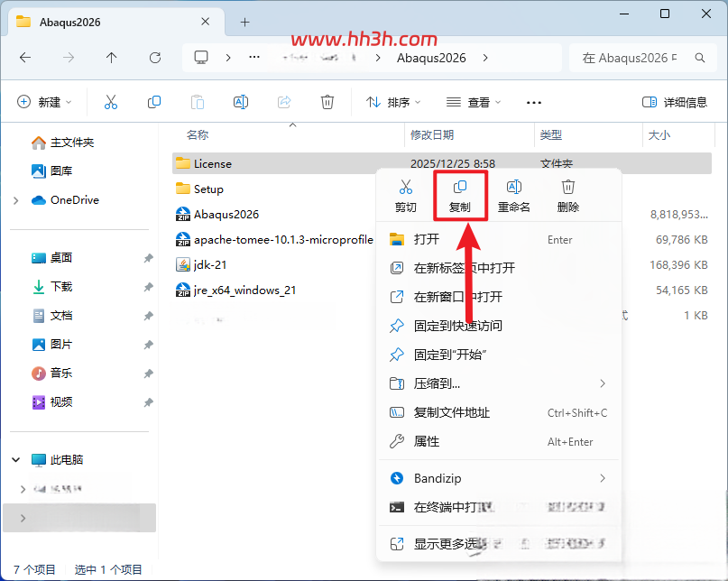
Task: Expand the OneDrive tree node
Action: click(x=15, y=200)
